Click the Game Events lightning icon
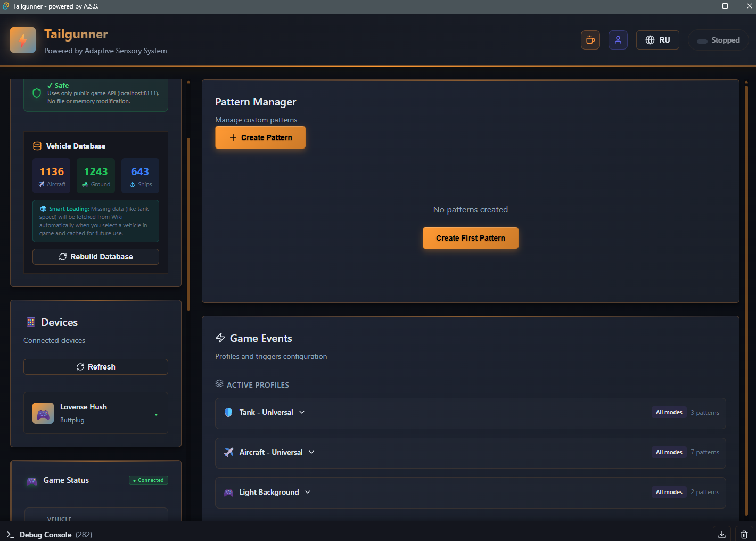This screenshot has width=756, height=541. click(x=220, y=338)
